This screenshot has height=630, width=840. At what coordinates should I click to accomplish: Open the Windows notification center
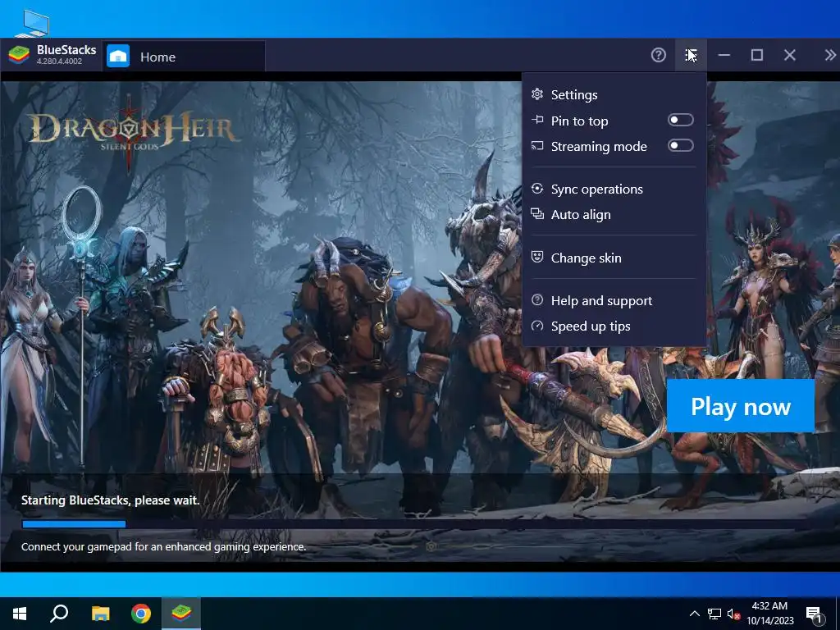(815, 614)
